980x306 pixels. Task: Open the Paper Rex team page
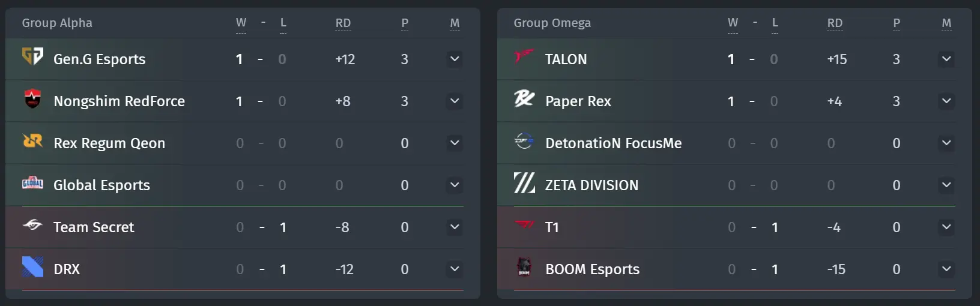tap(578, 101)
